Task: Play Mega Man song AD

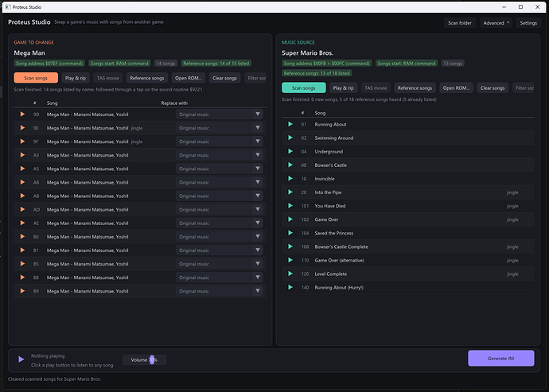Action: [x=22, y=209]
